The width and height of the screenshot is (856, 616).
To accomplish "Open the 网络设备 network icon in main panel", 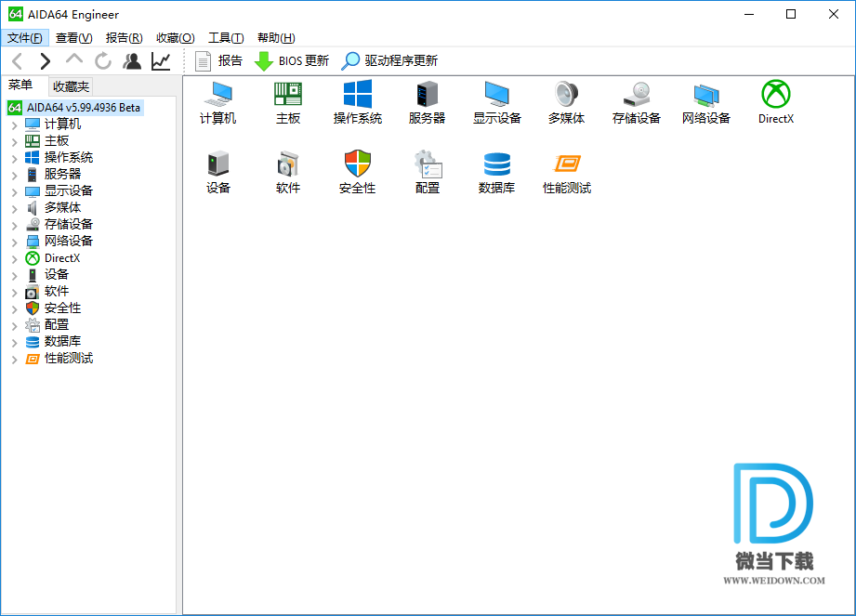I will pos(705,102).
